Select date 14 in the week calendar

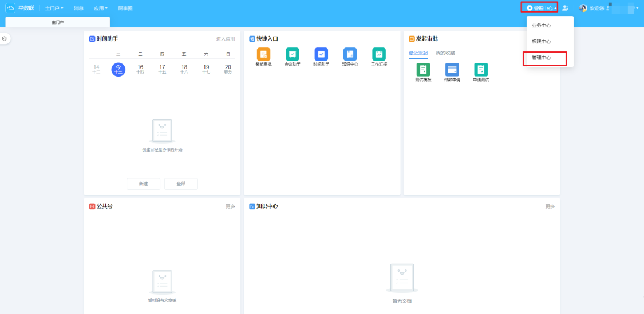tap(96, 69)
